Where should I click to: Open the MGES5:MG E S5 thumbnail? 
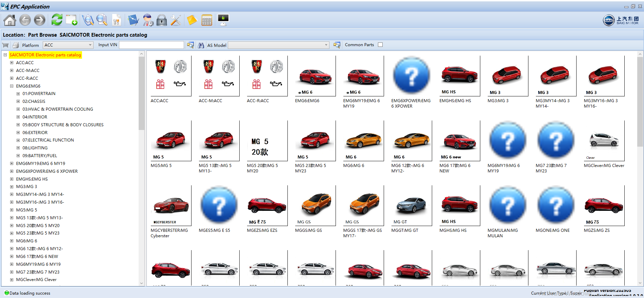219,205
